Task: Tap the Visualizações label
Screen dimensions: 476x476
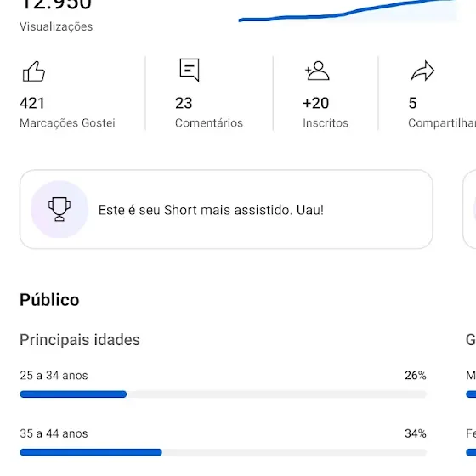Action: (56, 26)
